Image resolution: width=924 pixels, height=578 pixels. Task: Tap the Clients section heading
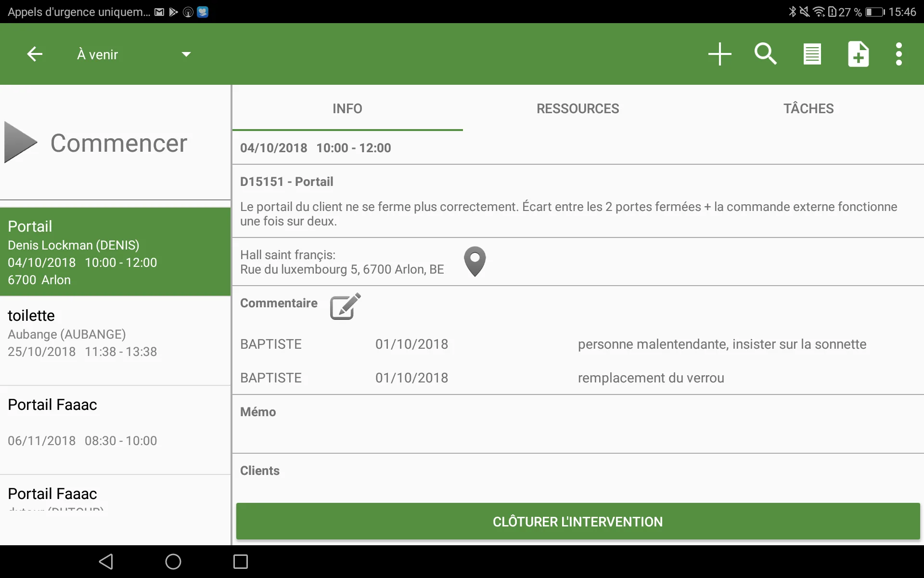point(260,471)
